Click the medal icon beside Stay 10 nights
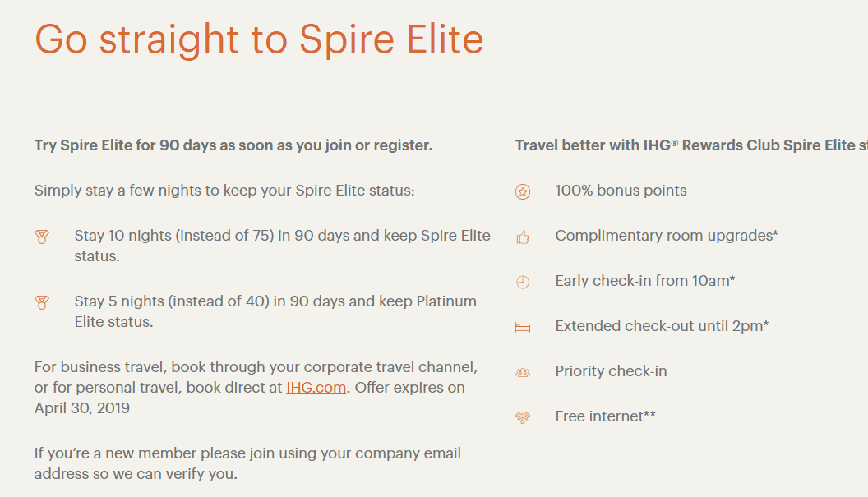Viewport: 868px width, 497px height. point(42,237)
